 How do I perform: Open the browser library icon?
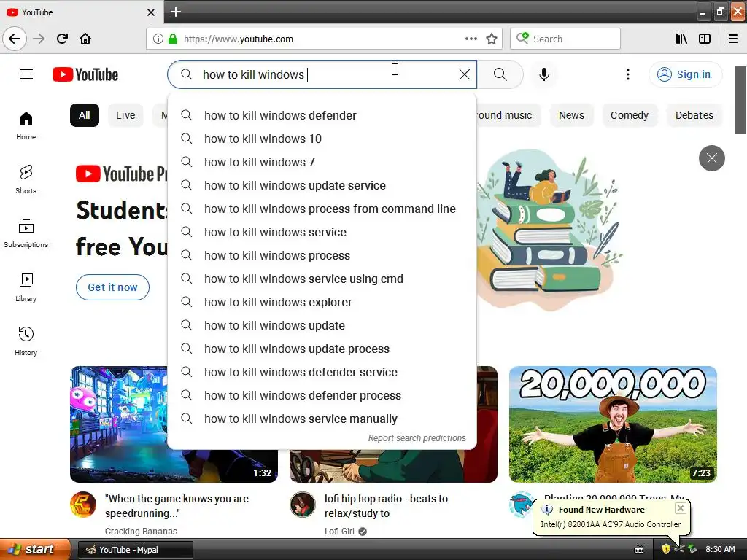pyautogui.click(x=681, y=39)
